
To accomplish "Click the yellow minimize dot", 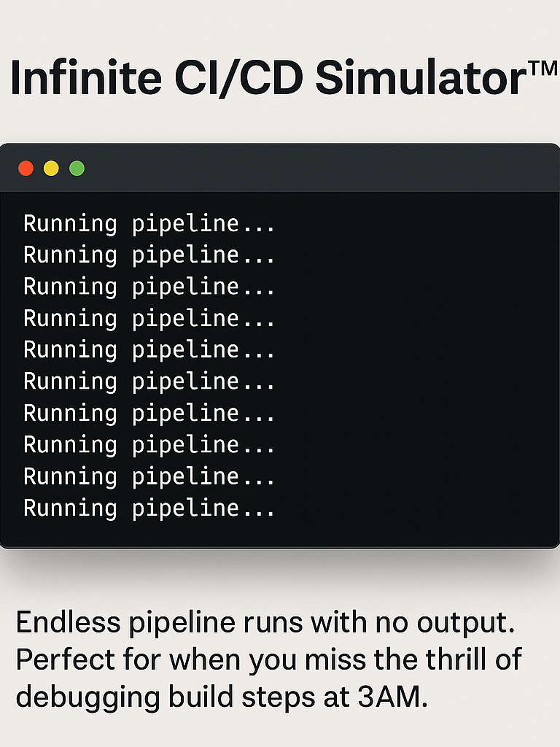I will point(51,169).
